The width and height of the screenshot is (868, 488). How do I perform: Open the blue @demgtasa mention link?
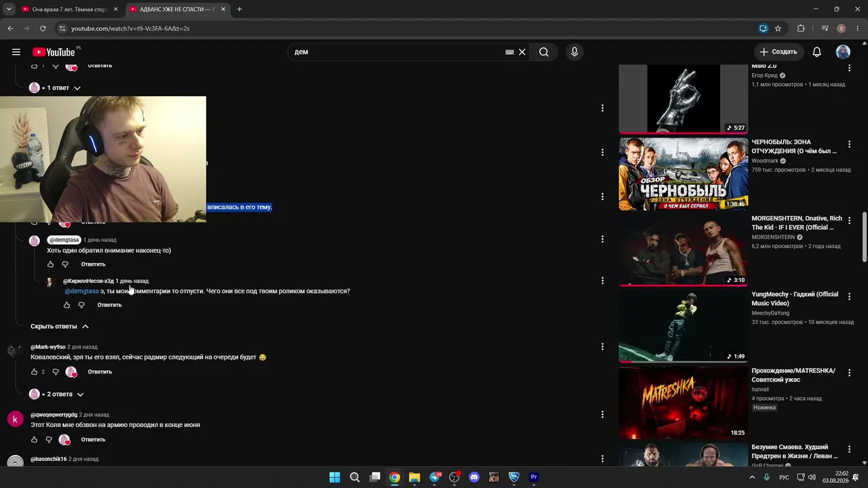[x=82, y=291]
